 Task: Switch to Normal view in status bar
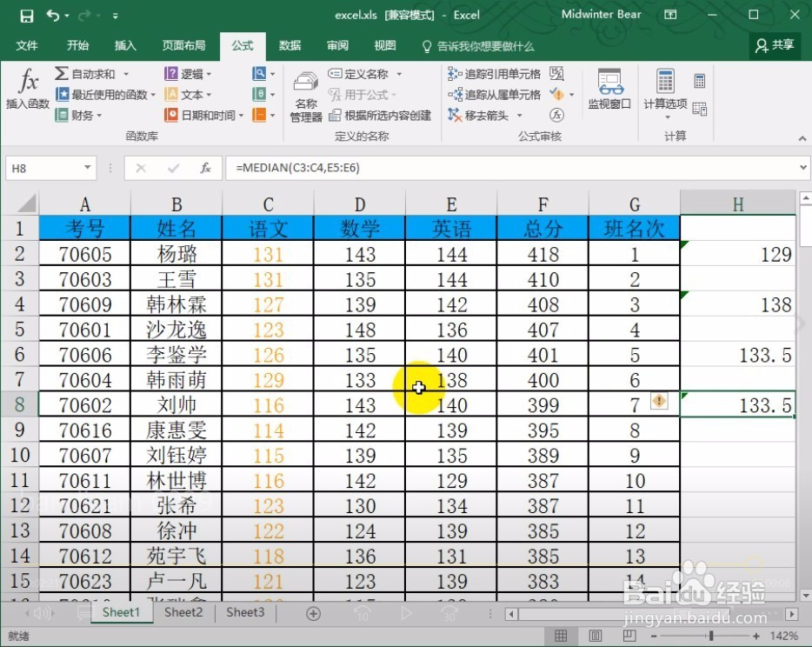pos(561,636)
